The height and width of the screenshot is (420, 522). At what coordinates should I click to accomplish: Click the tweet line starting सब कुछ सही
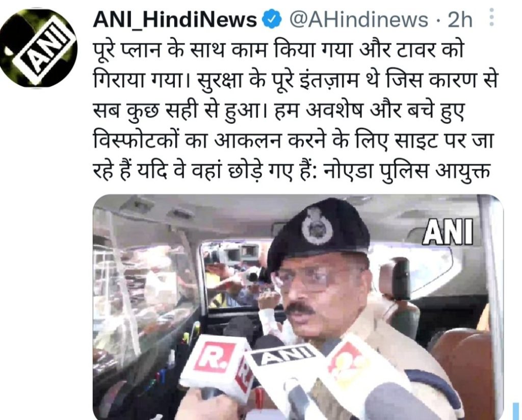tap(278, 111)
